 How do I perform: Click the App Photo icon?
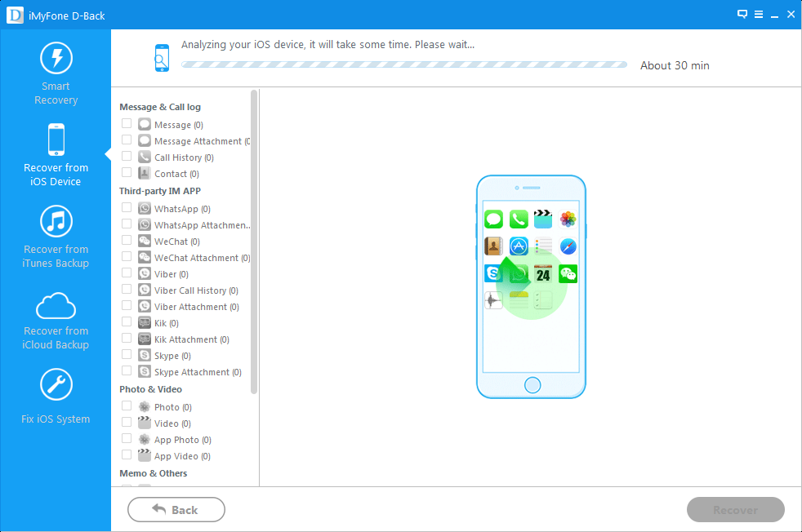[145, 440]
